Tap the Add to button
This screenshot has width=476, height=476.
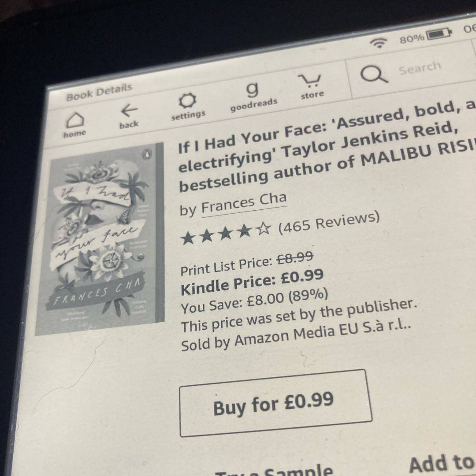coord(442,463)
